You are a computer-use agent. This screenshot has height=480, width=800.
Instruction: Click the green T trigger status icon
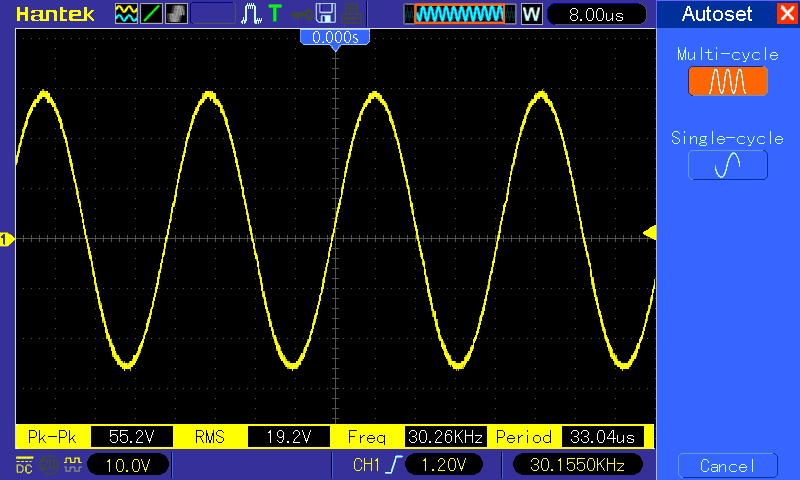click(x=275, y=14)
